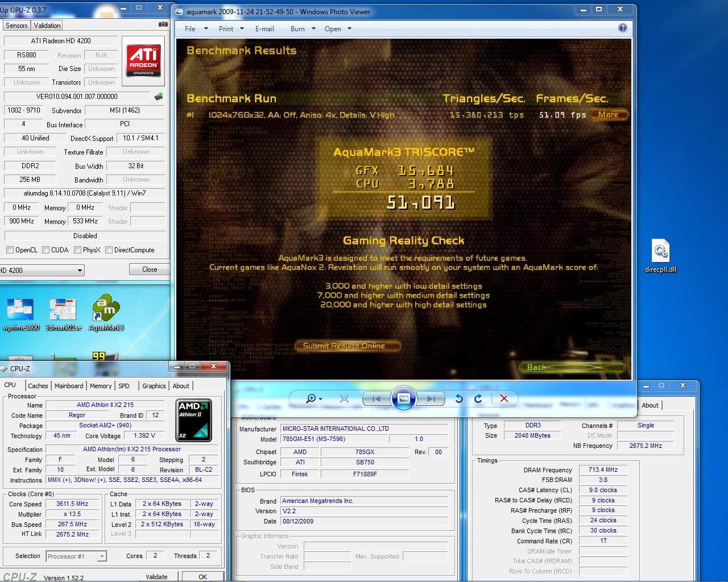
Task: Click Submit Results Online in AquaMark image
Action: (x=348, y=346)
